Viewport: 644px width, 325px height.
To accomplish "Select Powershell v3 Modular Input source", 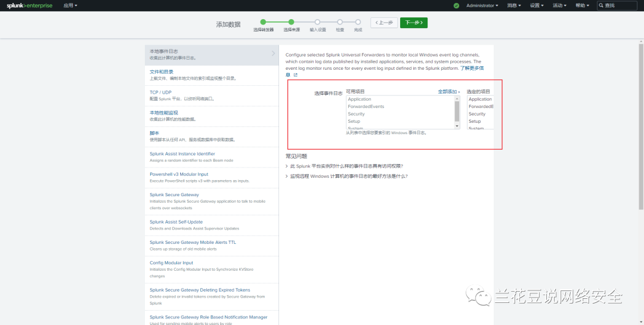I will [x=212, y=178].
